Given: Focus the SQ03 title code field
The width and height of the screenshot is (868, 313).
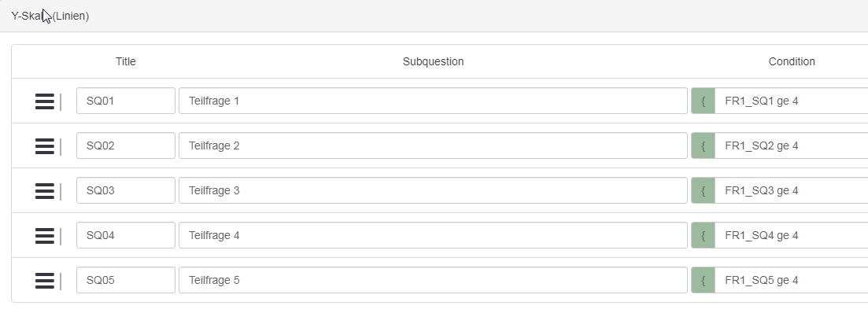Looking at the screenshot, I should click(126, 190).
